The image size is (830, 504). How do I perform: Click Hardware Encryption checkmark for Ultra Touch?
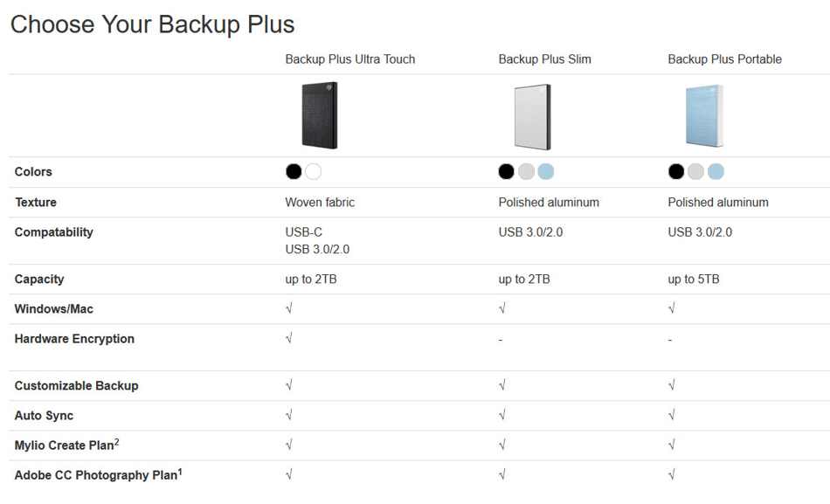tap(289, 338)
